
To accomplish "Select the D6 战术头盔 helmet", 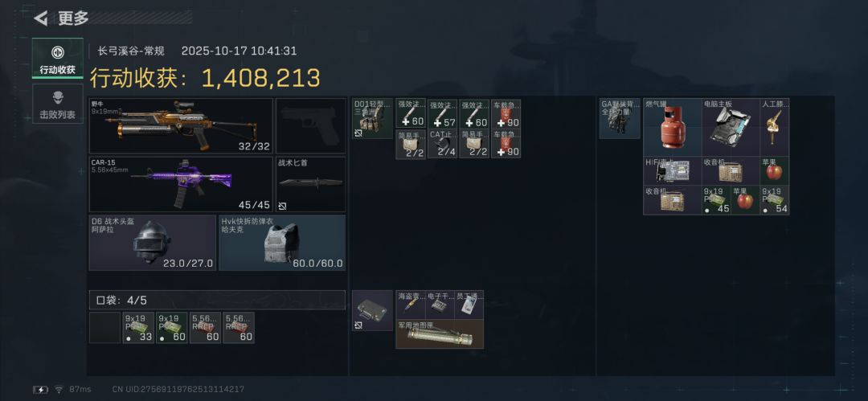I will (x=152, y=243).
